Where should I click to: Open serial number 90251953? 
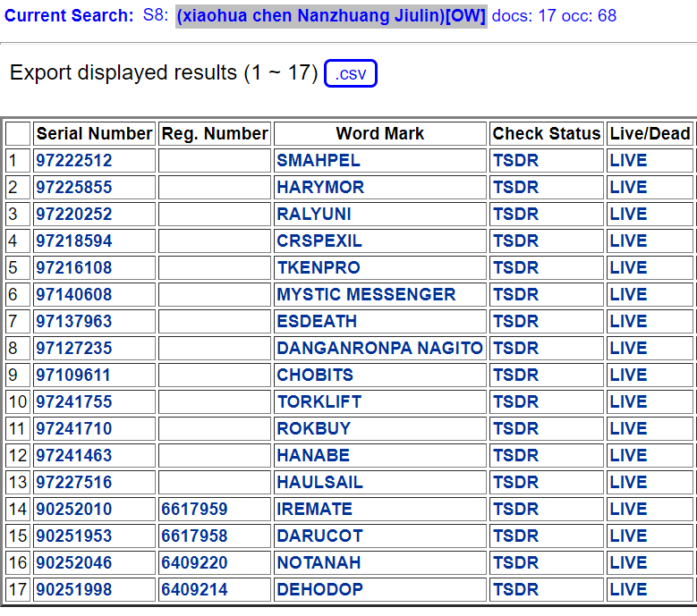[73, 536]
